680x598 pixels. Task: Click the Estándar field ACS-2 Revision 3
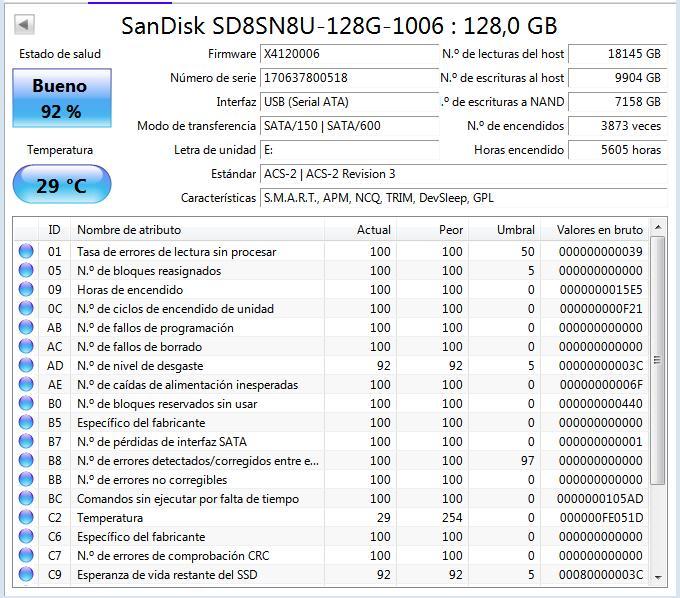pyautogui.click(x=464, y=174)
